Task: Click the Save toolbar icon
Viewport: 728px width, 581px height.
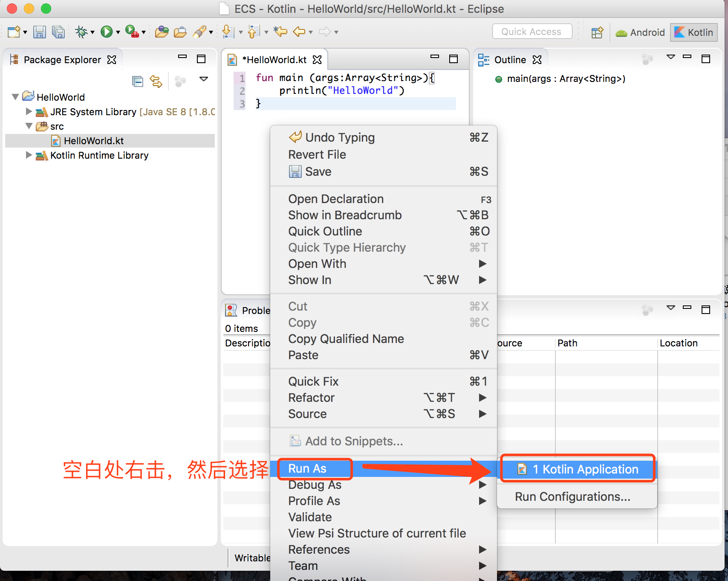Action: [40, 32]
